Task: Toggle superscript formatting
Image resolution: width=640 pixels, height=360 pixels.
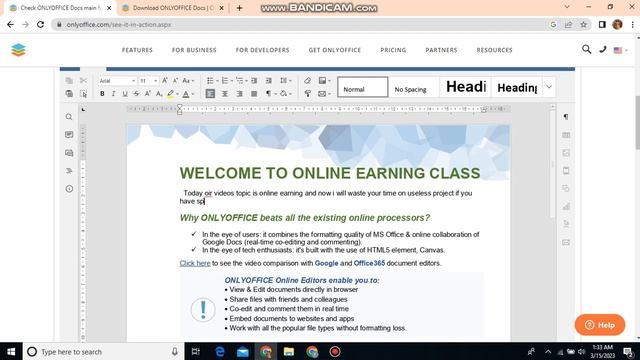Action: [x=148, y=94]
